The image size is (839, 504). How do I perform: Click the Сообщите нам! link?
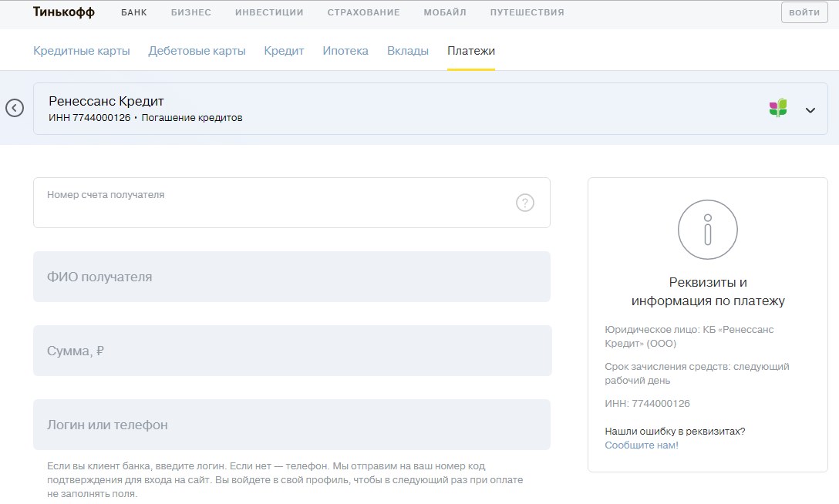point(641,445)
